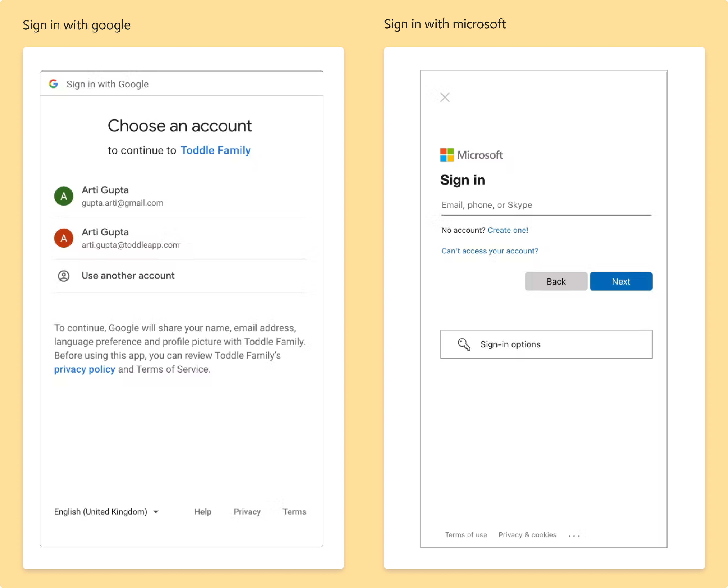Screen dimensions: 728x588
Task: Click the Microsoft four-colour logo
Action: click(x=447, y=155)
